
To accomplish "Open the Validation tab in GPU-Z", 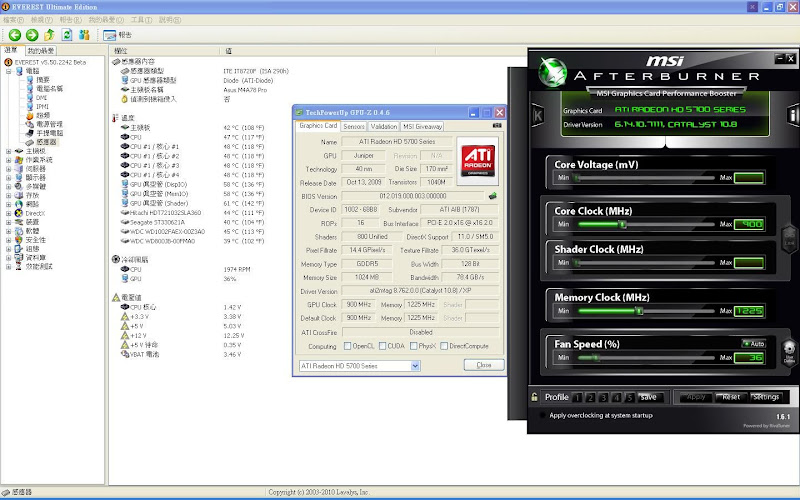I will click(x=384, y=127).
